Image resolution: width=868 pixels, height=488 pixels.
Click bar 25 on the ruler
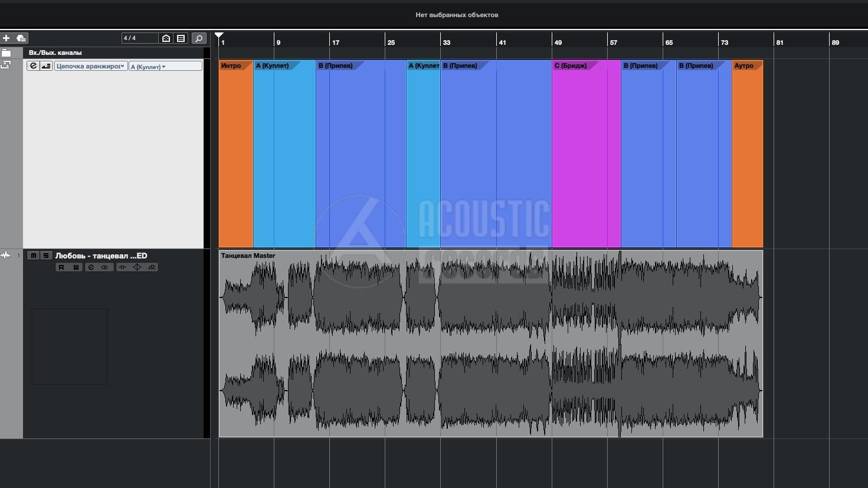[x=391, y=42]
